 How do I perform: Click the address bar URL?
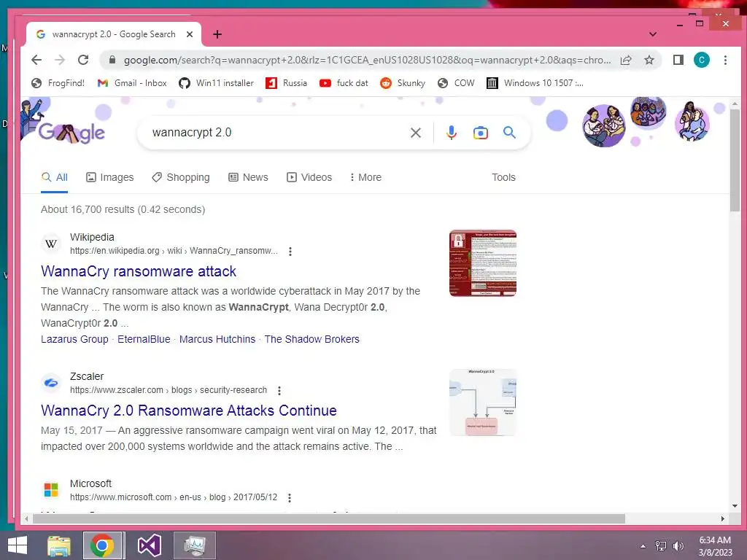(x=367, y=60)
